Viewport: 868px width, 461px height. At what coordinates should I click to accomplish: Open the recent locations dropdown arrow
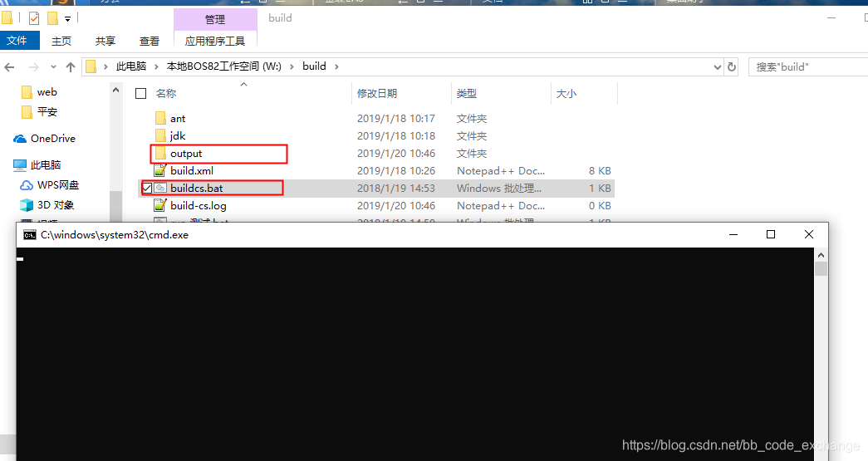tap(53, 67)
